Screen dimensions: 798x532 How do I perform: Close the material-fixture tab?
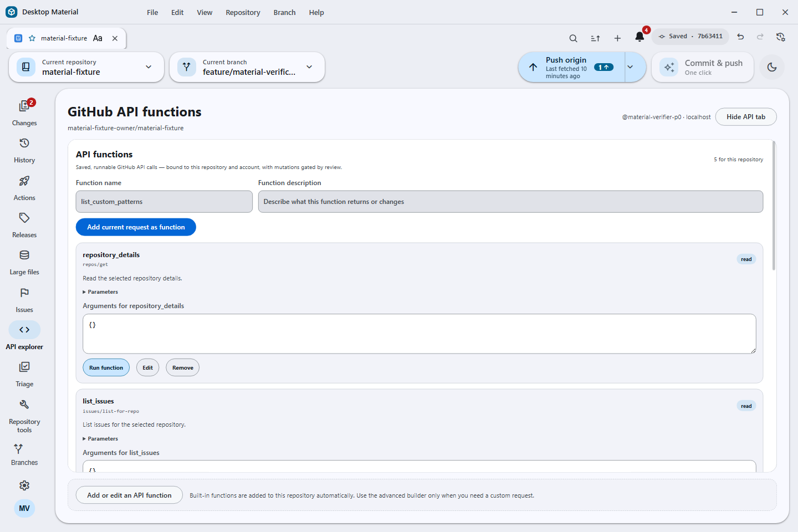click(115, 38)
